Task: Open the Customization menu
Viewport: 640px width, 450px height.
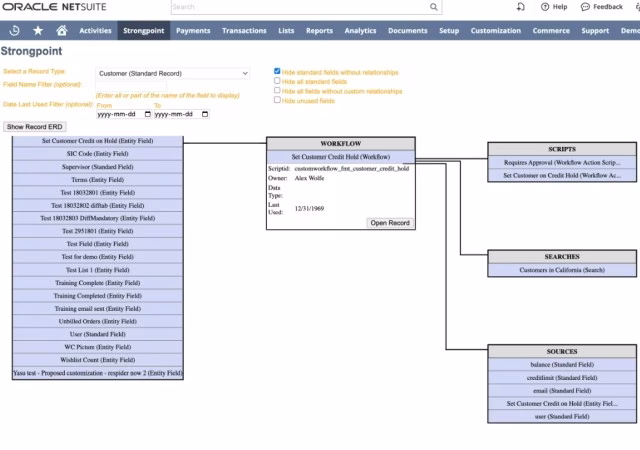Action: (x=496, y=31)
